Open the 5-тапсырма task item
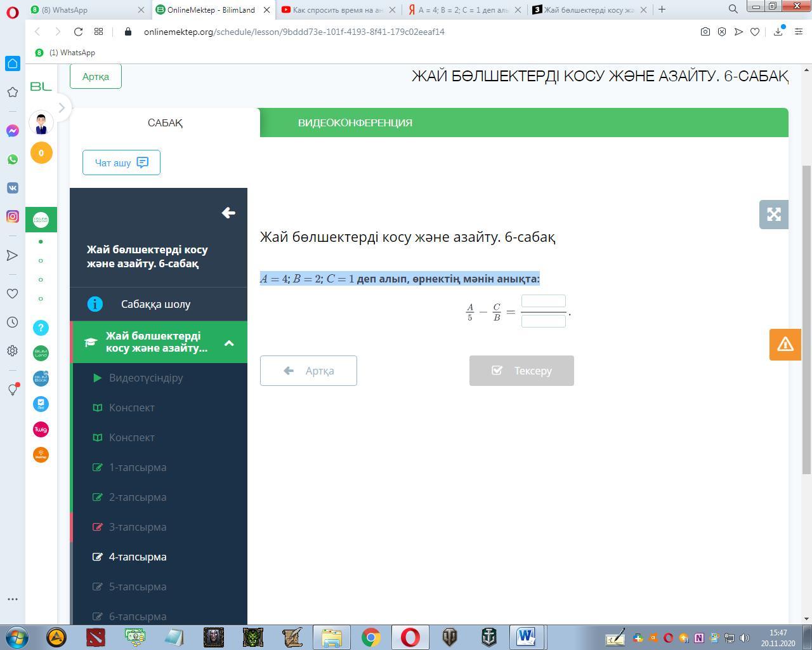The height and width of the screenshot is (650, 812). click(137, 587)
